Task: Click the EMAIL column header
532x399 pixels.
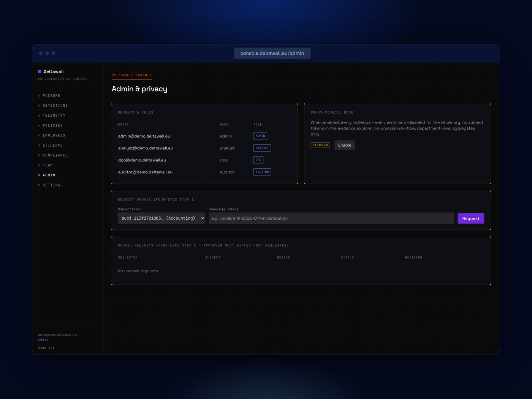Action: click(123, 125)
